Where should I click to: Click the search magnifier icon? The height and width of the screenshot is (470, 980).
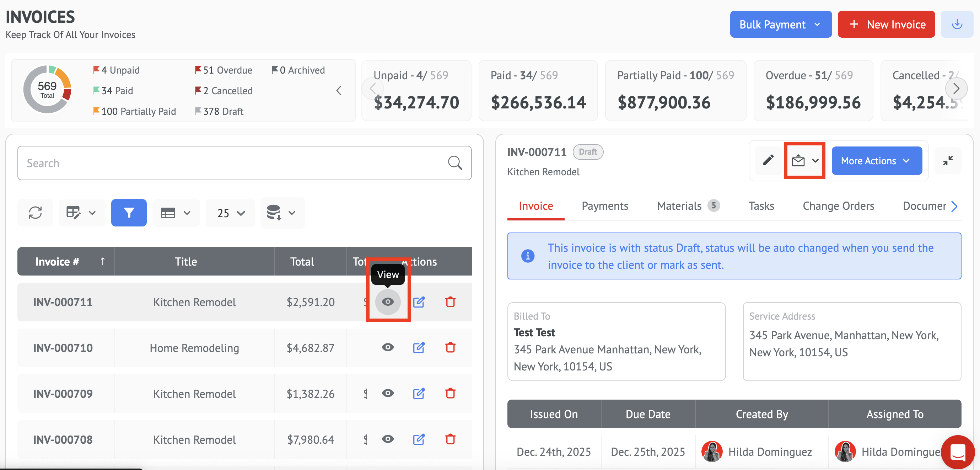click(x=454, y=163)
